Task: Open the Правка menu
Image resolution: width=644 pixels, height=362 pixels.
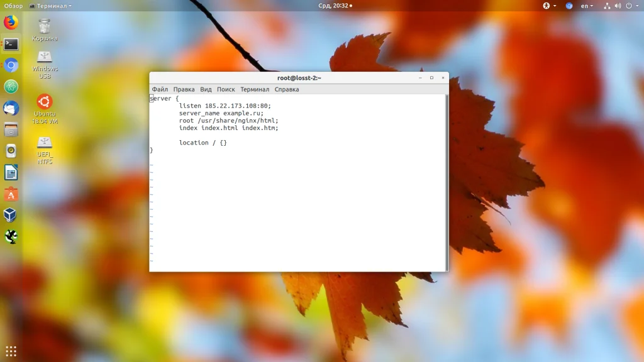Action: 184,89
